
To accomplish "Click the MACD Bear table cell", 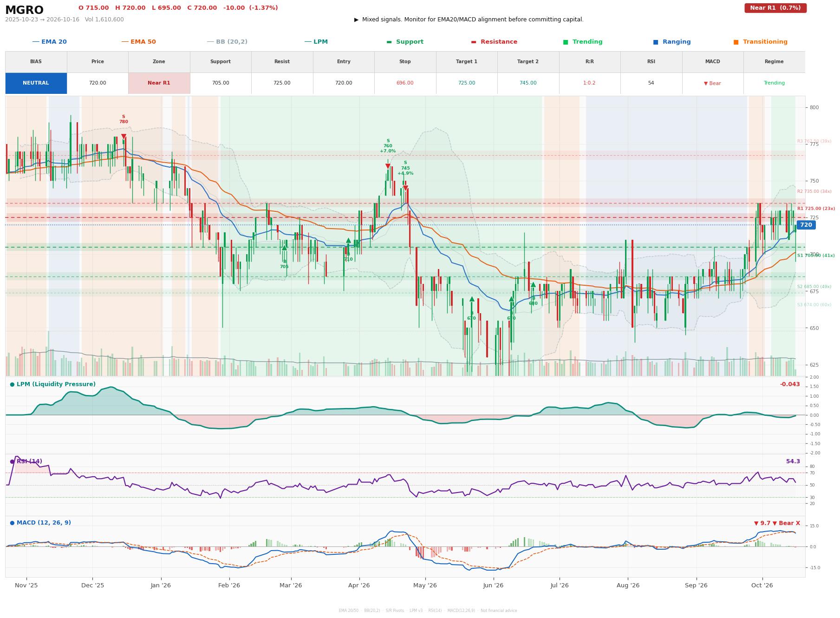I will point(712,83).
